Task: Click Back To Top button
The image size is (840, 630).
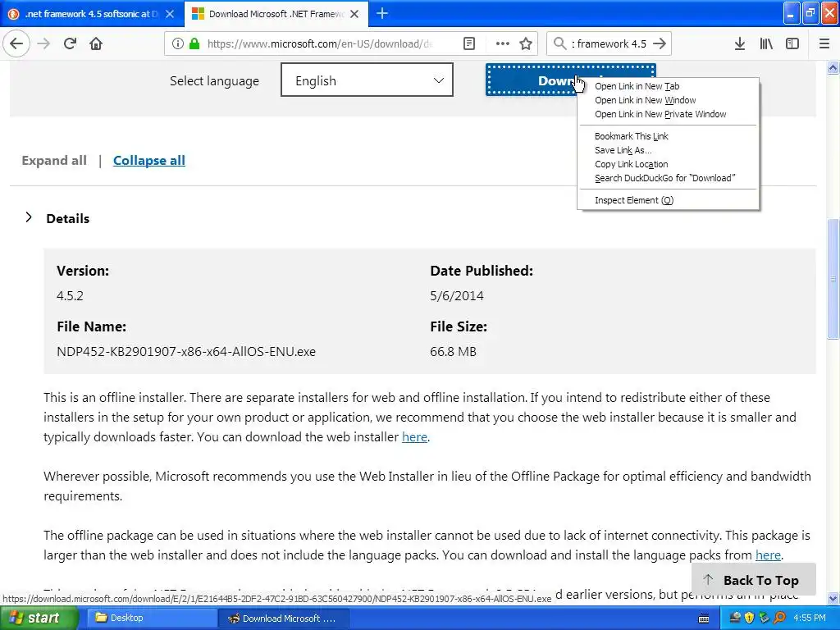Action: tap(753, 580)
